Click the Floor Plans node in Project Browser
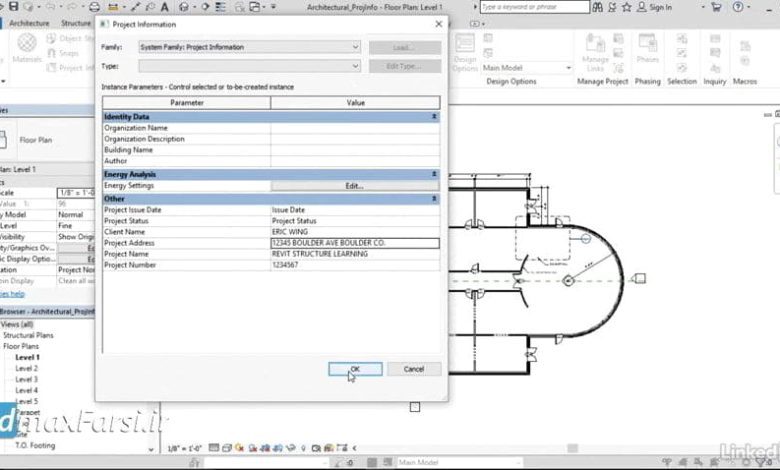 (20, 346)
